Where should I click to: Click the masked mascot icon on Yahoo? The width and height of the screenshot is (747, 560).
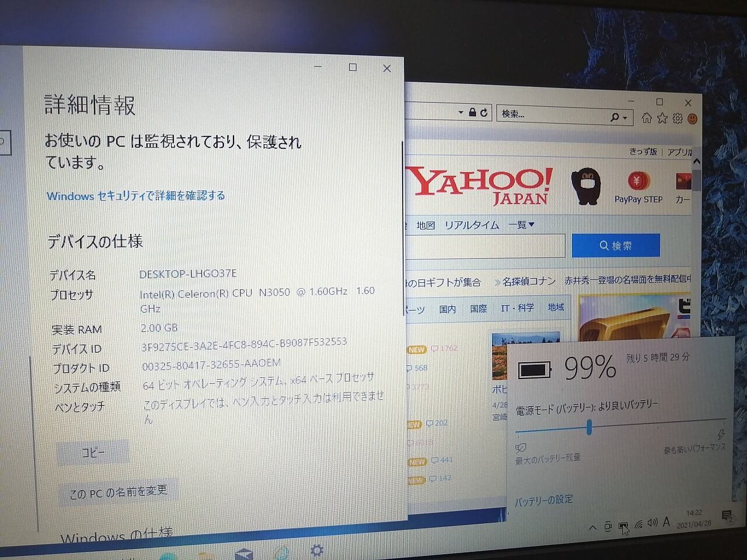click(586, 186)
